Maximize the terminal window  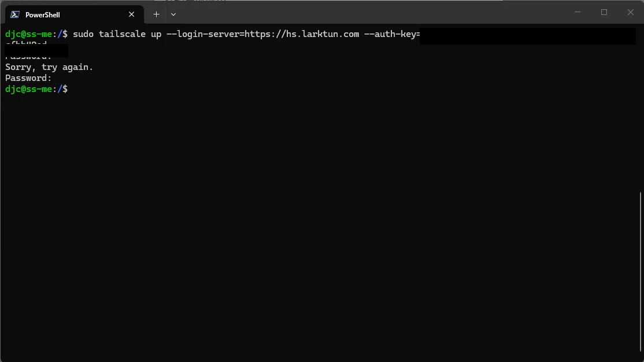tap(604, 12)
